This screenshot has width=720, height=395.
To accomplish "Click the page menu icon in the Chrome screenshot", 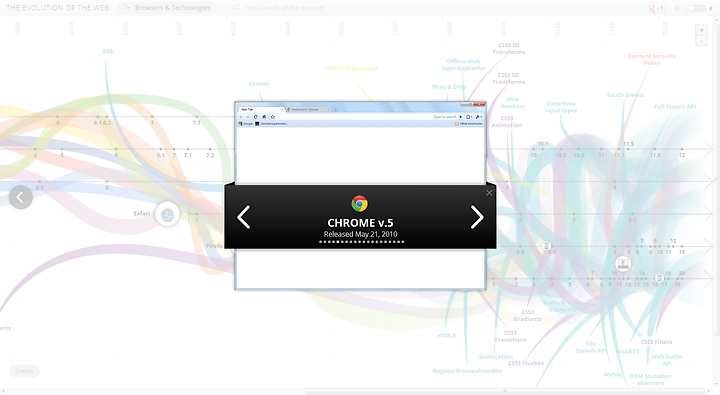I will pyautogui.click(x=469, y=117).
